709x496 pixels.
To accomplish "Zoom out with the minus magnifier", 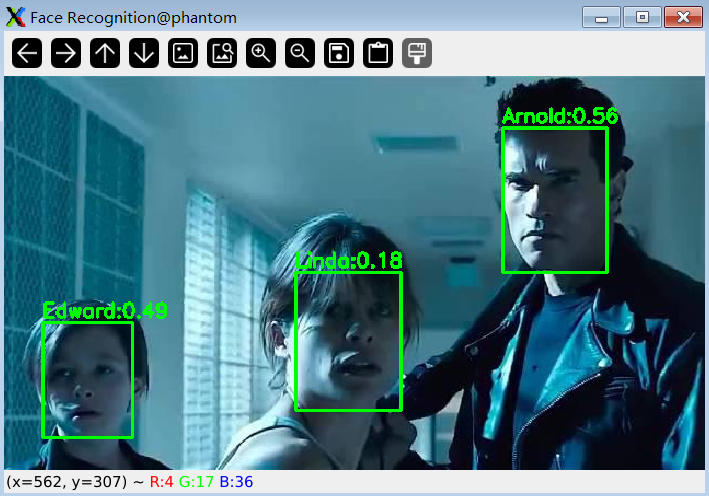I will pyautogui.click(x=300, y=53).
